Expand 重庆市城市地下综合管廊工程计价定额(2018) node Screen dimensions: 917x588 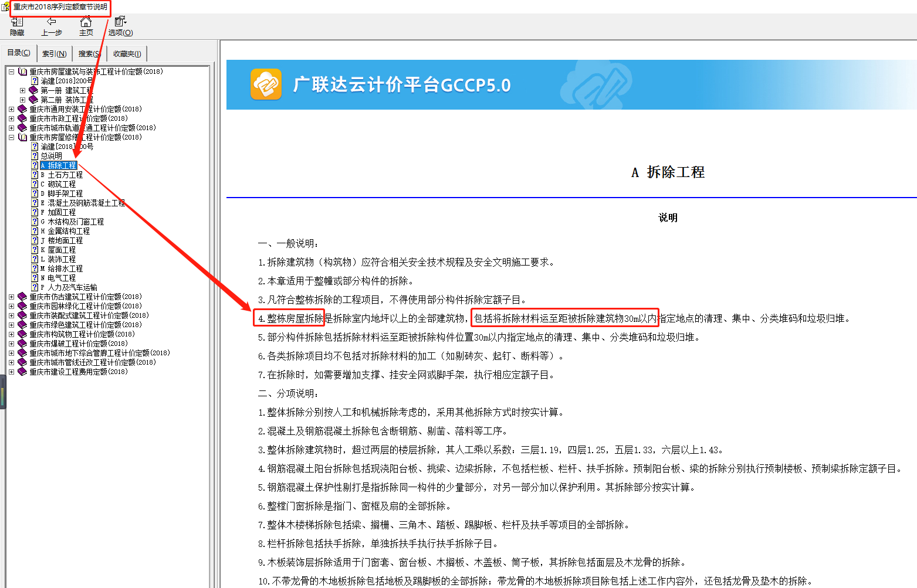[x=11, y=353]
